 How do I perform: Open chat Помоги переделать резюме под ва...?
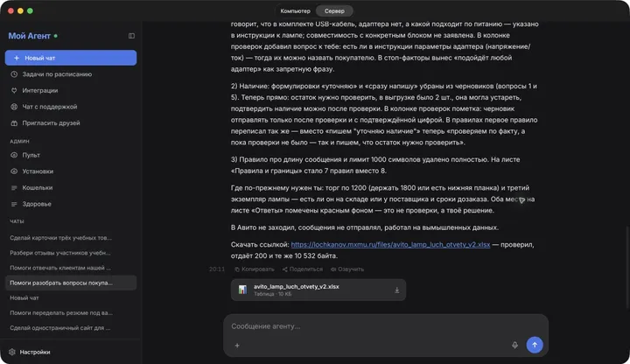(x=71, y=313)
